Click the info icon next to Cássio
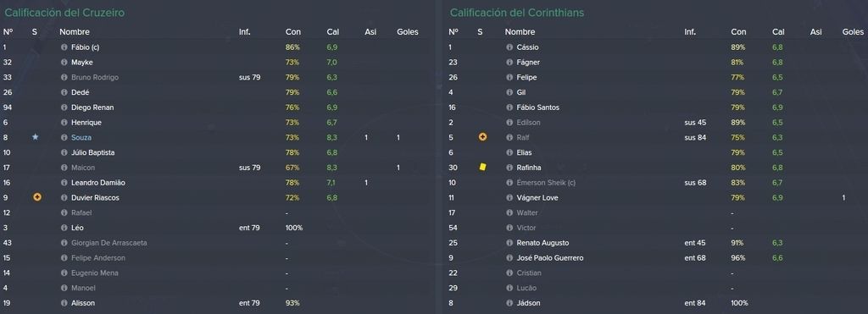868x314 pixels. [509, 47]
